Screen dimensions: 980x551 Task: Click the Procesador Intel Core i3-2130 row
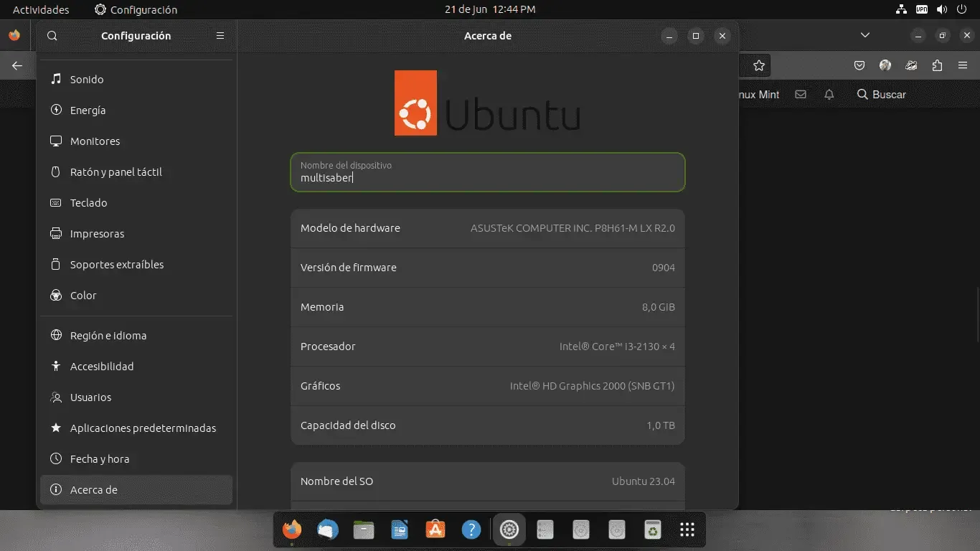click(x=488, y=347)
